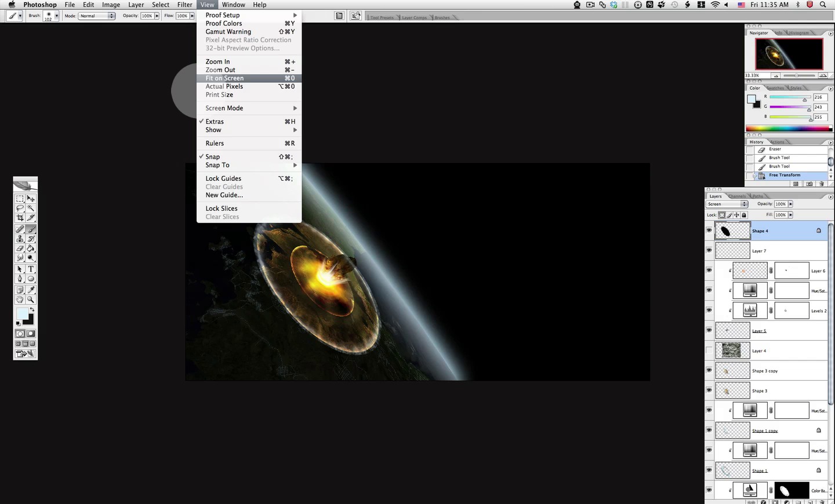The image size is (835, 504).
Task: Select the Move tool
Action: point(31,199)
